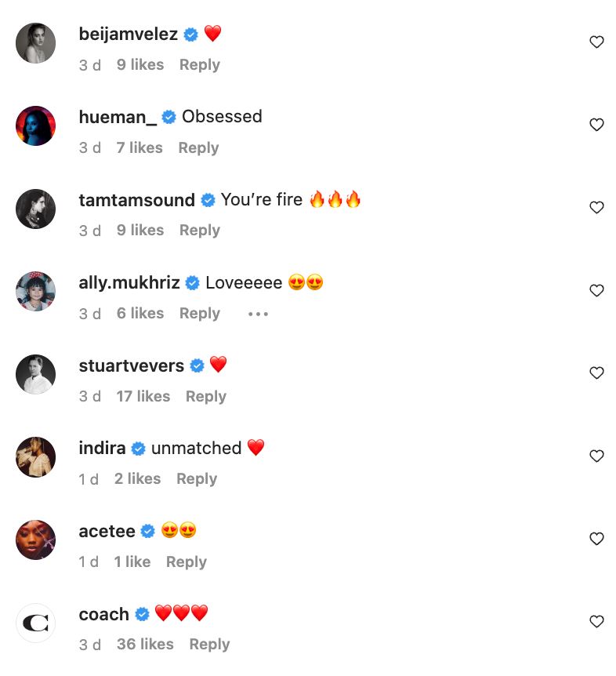Screen dimensions: 616x676
Task: Like the coach comment
Action: pos(596,622)
